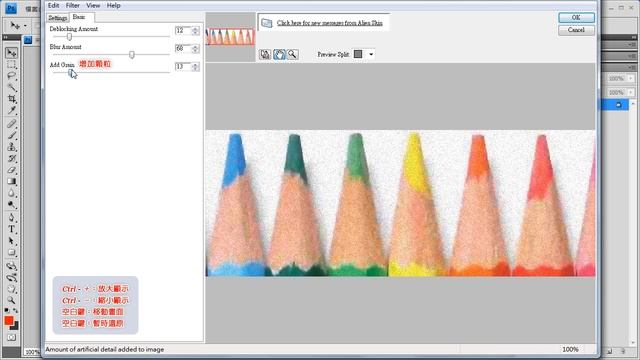
Task: Activate the hand pan tool in preview
Action: pos(279,54)
